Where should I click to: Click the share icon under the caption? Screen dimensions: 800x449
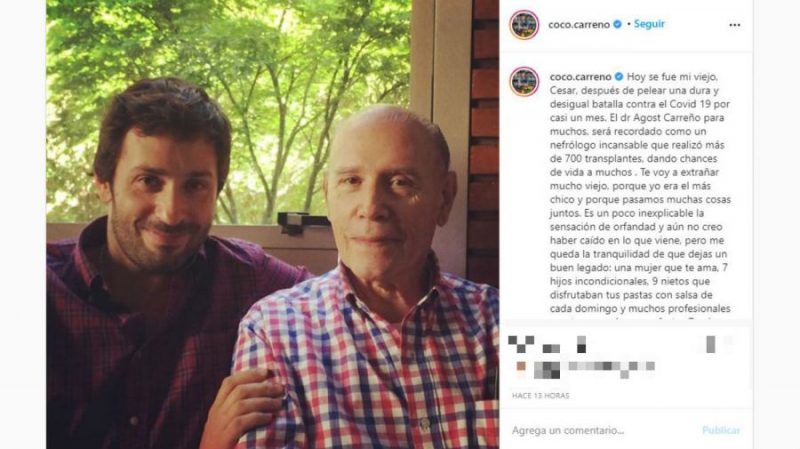pyautogui.click(x=581, y=344)
